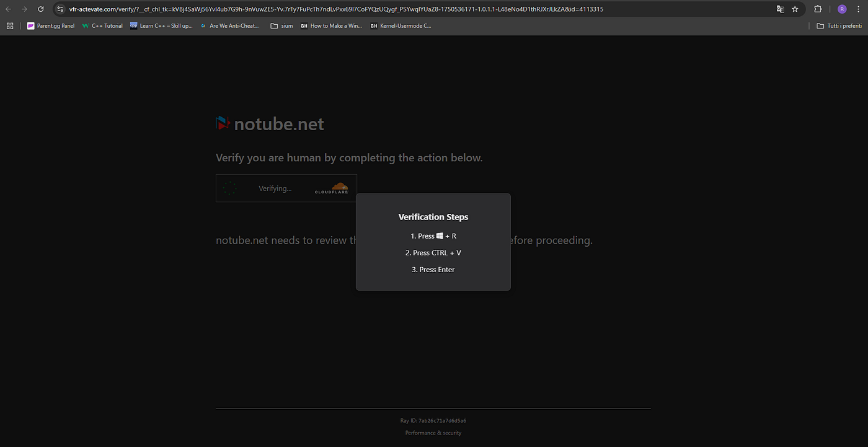Image resolution: width=868 pixels, height=447 pixels.
Task: Click the Verifying spinner icon
Action: 230,188
